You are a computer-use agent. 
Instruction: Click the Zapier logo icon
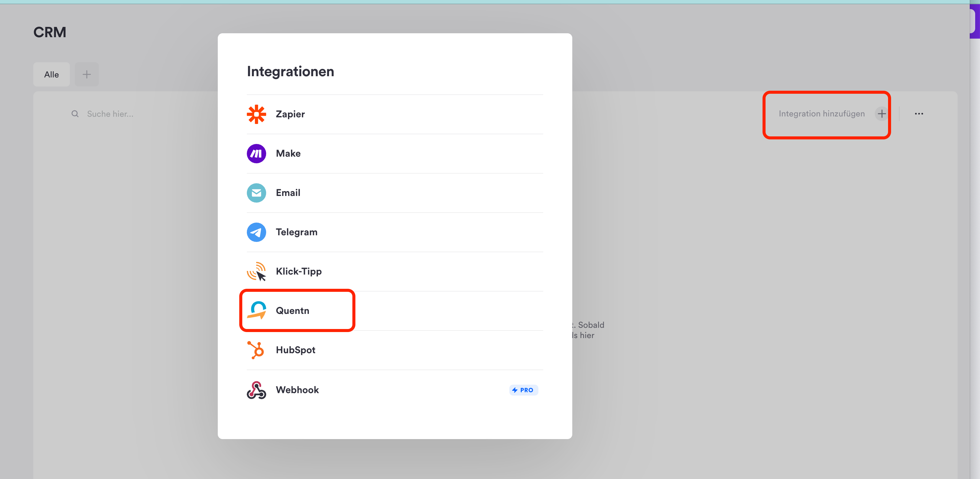pos(256,114)
